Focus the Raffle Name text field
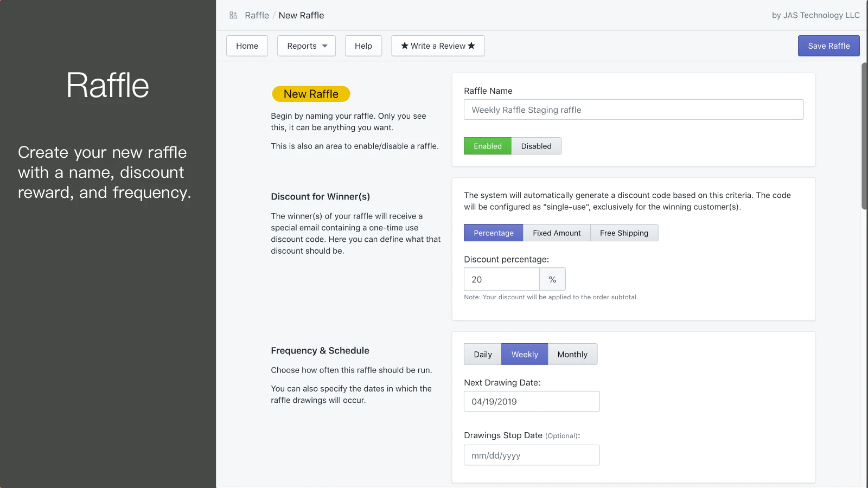Screen dimensions: 868x488 [x=633, y=110]
